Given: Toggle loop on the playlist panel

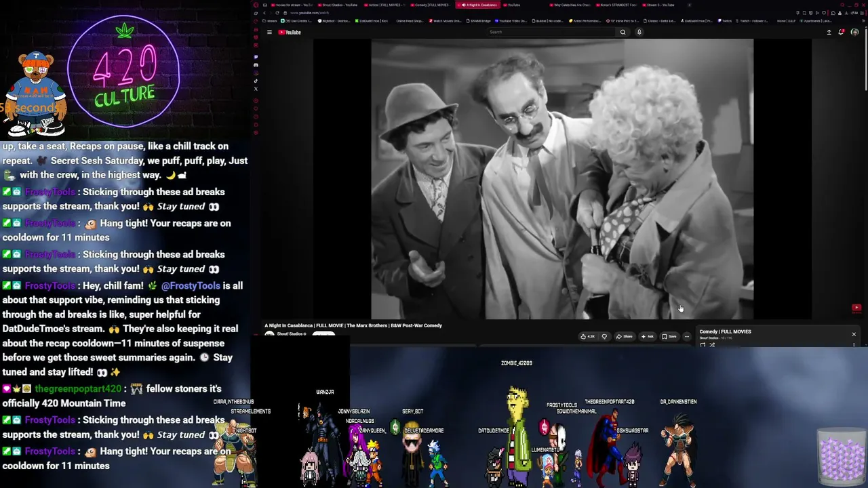Looking at the screenshot, I should [703, 345].
